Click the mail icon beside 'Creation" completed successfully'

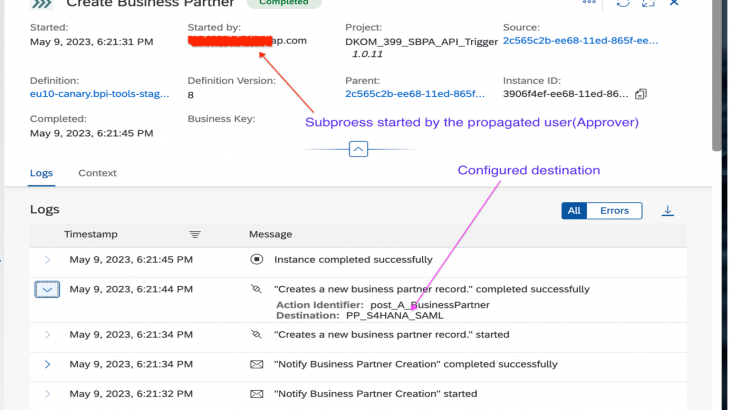(257, 364)
